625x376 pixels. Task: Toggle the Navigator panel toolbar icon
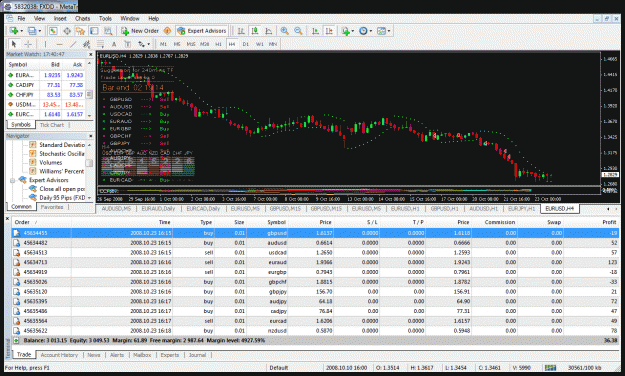(81, 31)
